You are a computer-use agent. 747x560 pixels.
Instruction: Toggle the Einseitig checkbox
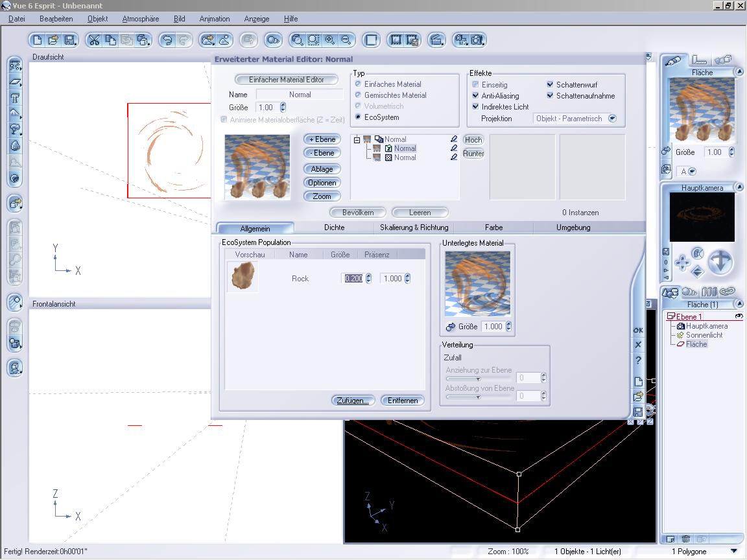(475, 84)
